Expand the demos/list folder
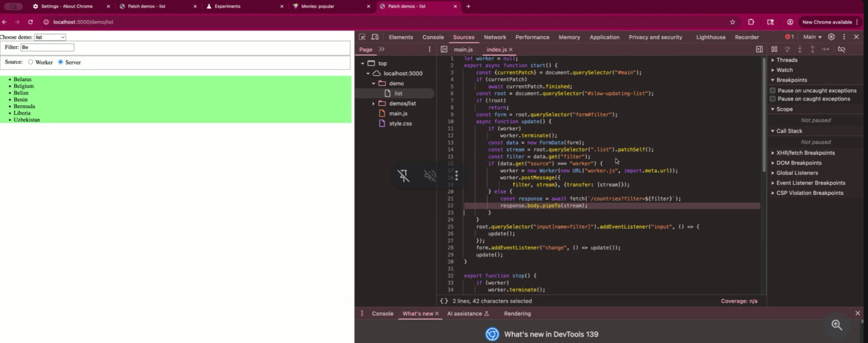The image size is (868, 343). point(373,104)
